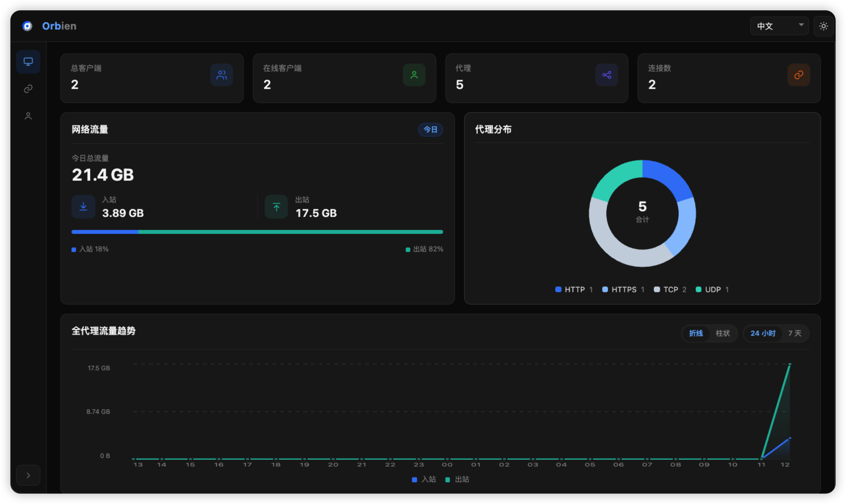Click the 全代理流量趋势 panel title
Image resolution: width=846 pixels, height=504 pixels.
[x=104, y=331]
